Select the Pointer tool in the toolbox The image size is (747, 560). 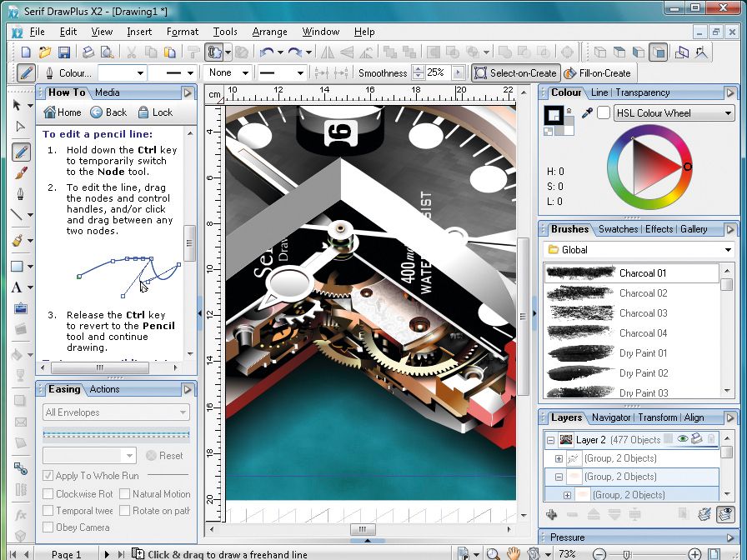tap(17, 105)
